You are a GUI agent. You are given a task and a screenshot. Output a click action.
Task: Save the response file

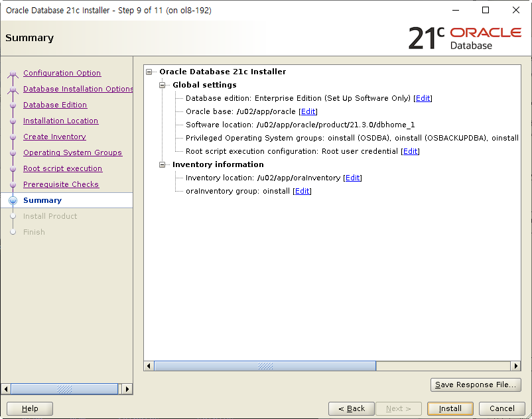(x=476, y=385)
